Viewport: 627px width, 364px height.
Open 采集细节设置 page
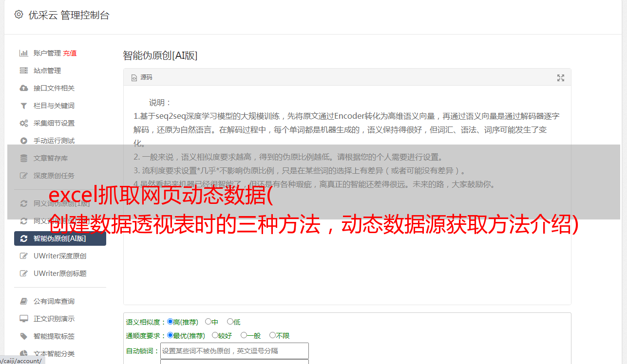coord(54,123)
